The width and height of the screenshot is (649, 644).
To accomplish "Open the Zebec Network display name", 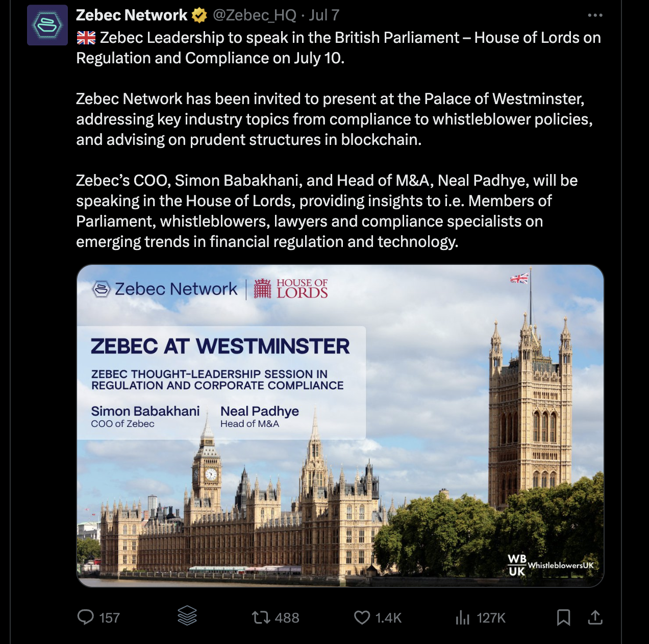I will [x=132, y=15].
